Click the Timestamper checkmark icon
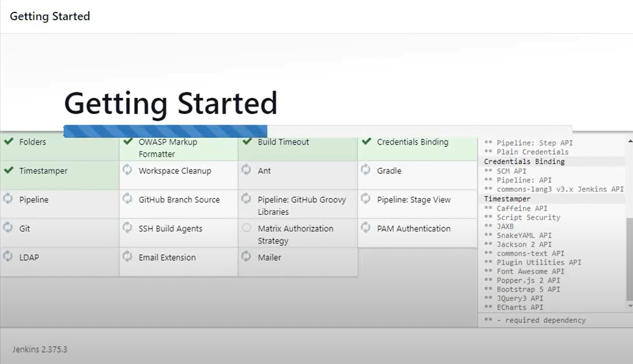 [x=8, y=170]
